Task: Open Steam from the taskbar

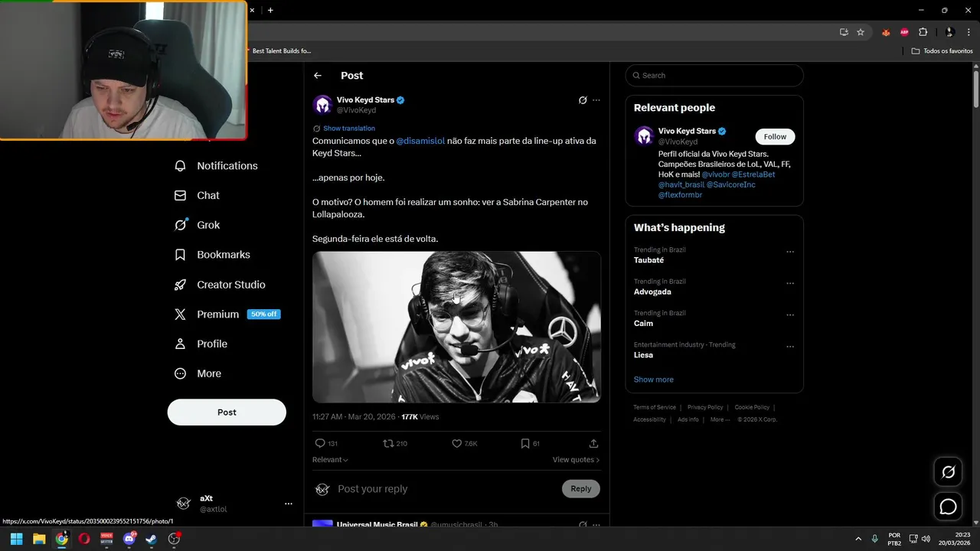Action: coord(152,539)
